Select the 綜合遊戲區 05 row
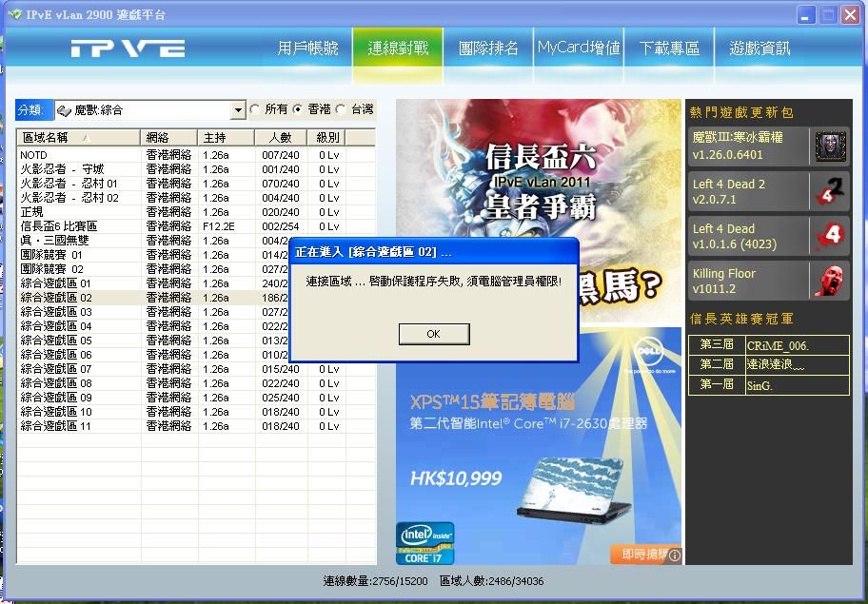This screenshot has height=604, width=868. click(196, 341)
